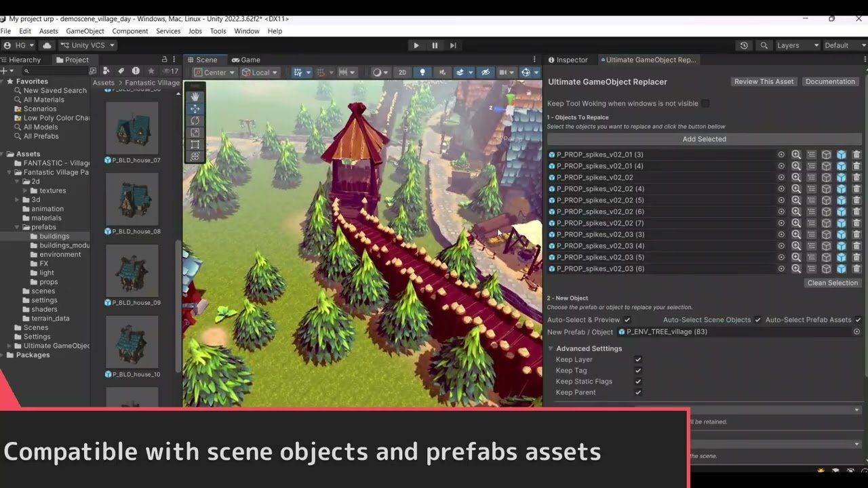The width and height of the screenshot is (868, 488).
Task: Select the Hand (View) tool
Action: tap(195, 96)
